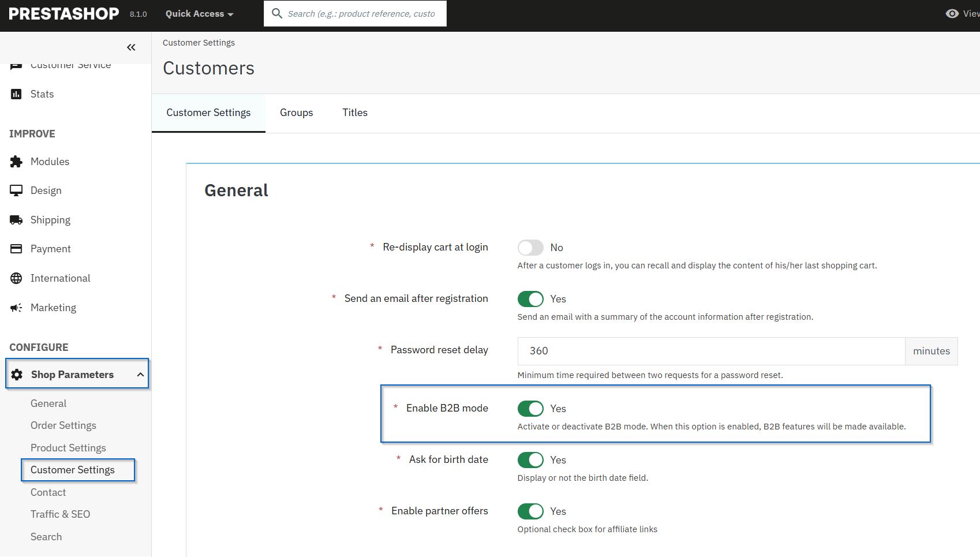980x557 pixels.
Task: Open General under Shop Parameters
Action: tap(48, 403)
